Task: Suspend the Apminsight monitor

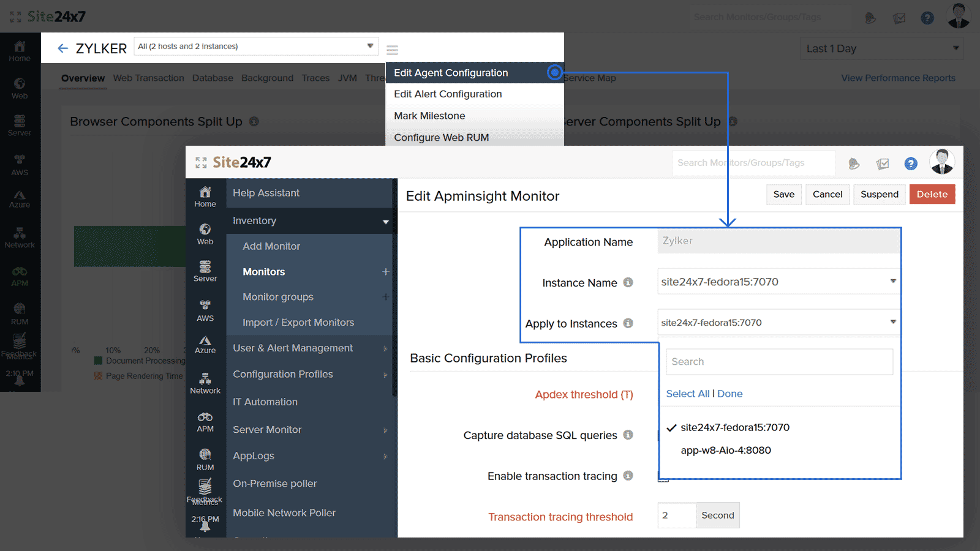Action: tap(880, 195)
